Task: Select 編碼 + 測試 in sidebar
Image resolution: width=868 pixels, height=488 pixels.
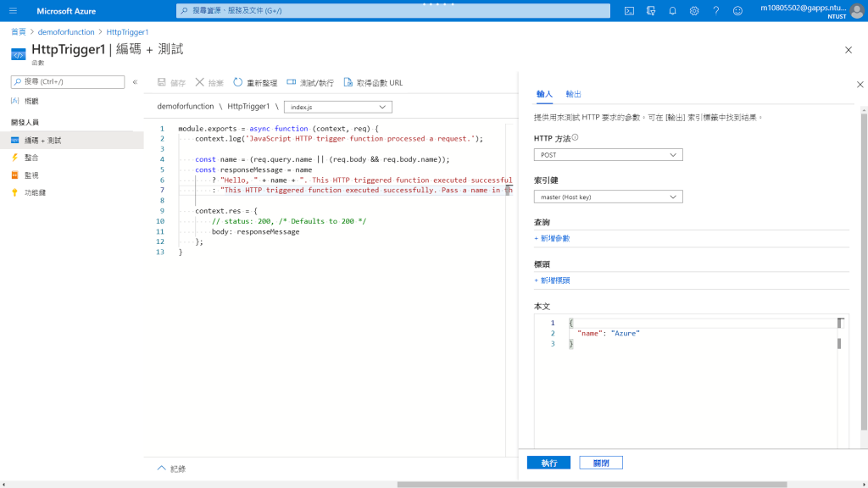Action: point(72,141)
